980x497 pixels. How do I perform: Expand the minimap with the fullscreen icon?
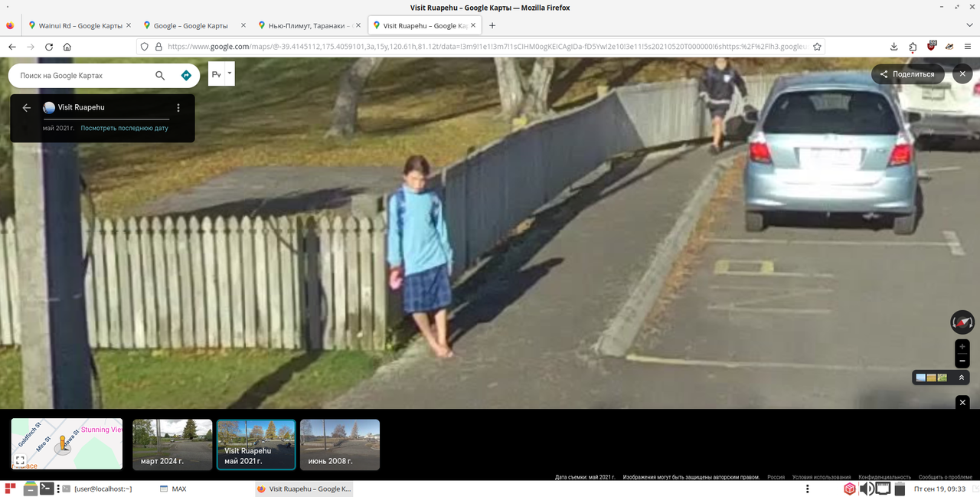point(21,461)
